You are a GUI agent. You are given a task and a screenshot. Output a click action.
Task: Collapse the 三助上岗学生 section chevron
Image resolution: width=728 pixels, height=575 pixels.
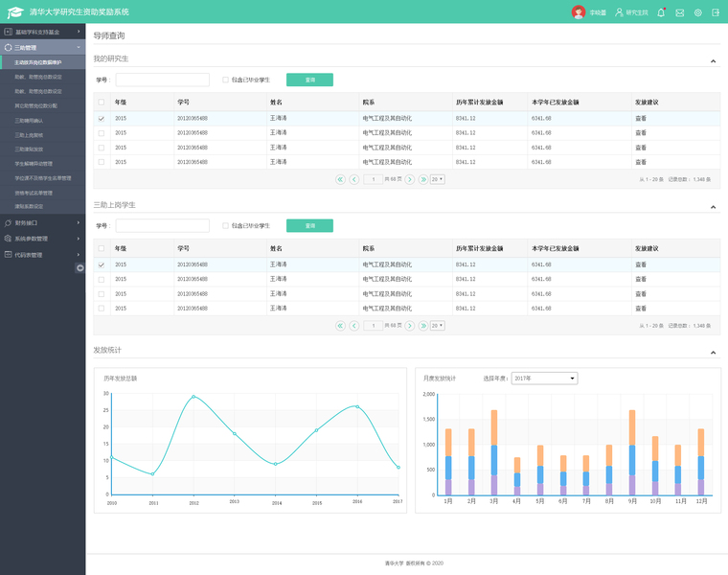click(x=713, y=207)
